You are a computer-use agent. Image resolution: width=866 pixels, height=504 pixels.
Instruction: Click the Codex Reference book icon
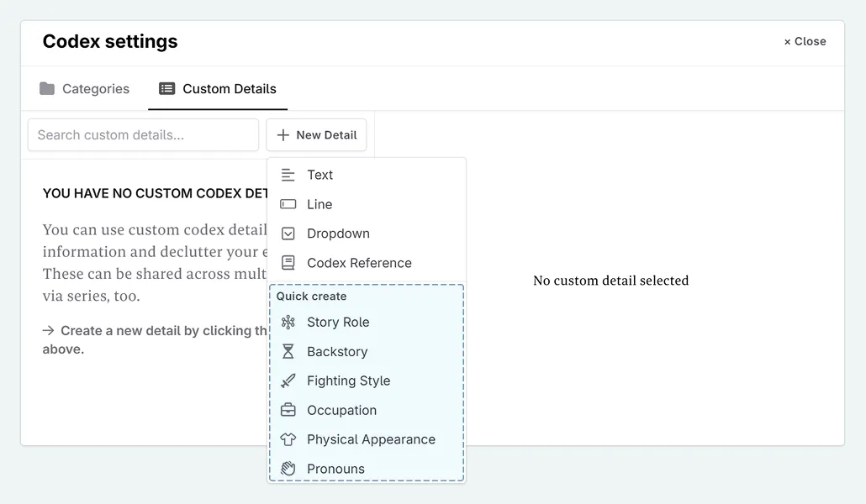pyautogui.click(x=289, y=263)
